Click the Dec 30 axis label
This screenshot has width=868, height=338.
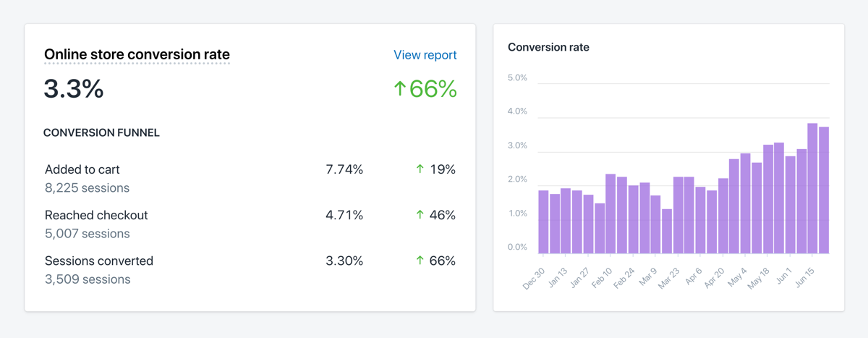533,279
